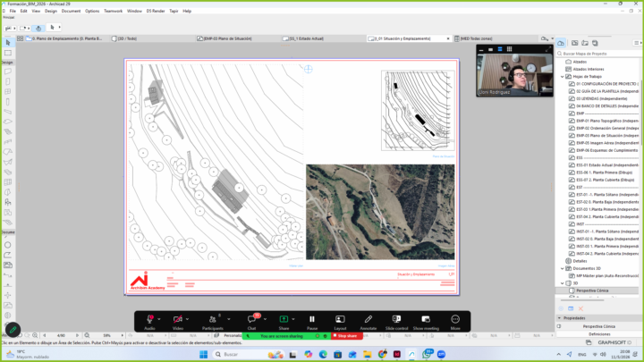Open Publisher Sets icon in Navigator
This screenshot has height=362, width=644.
click(595, 43)
